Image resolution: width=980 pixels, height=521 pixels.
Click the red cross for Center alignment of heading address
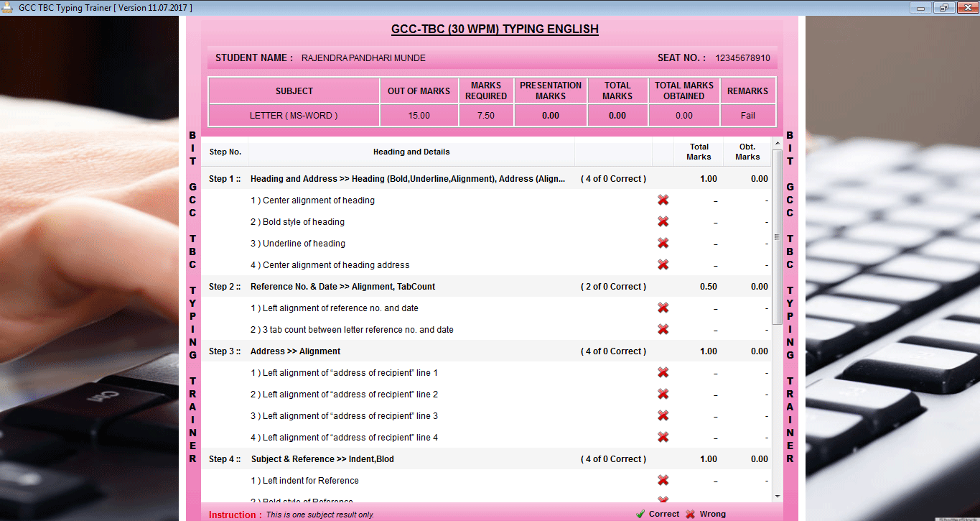click(663, 265)
